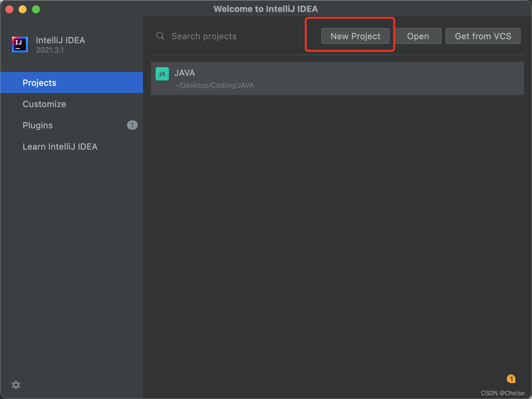Click the IntelliJ IDEA logo icon
Image resolution: width=532 pixels, height=399 pixels.
click(x=20, y=44)
